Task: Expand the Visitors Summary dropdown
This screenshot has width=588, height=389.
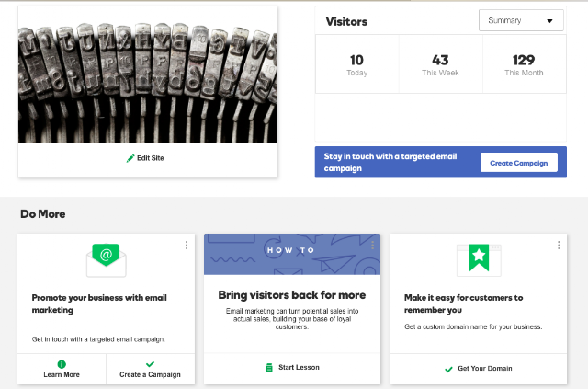Action: pyautogui.click(x=521, y=20)
